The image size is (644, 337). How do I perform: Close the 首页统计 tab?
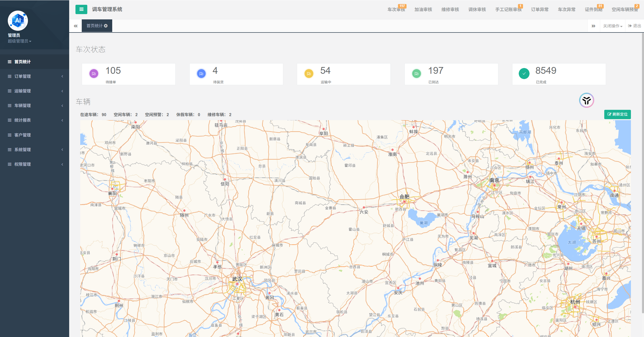tap(106, 26)
